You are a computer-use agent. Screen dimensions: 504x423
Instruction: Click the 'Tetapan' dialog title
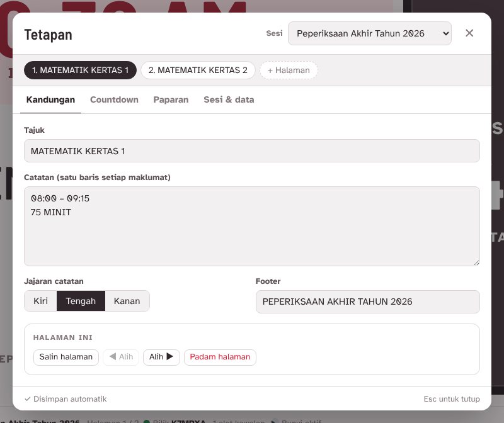(49, 35)
